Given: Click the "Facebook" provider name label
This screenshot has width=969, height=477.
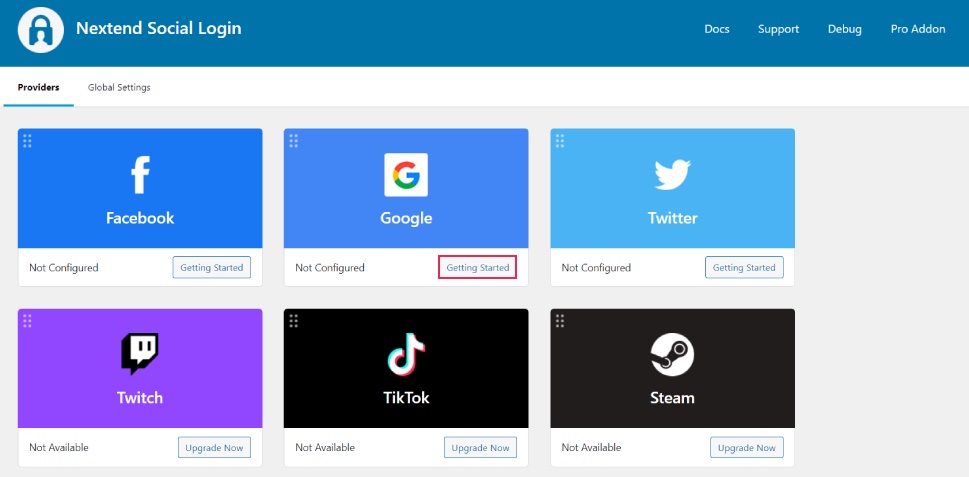Looking at the screenshot, I should pos(140,218).
